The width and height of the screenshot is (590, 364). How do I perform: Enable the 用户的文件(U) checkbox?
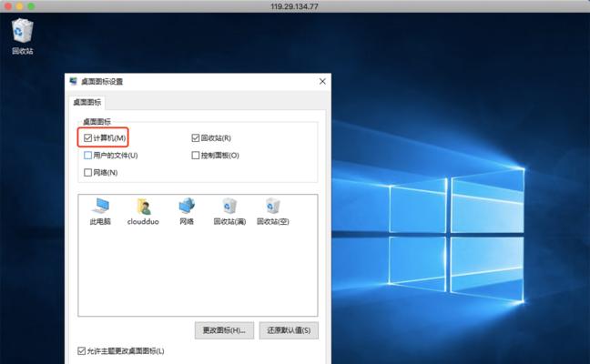[x=87, y=156]
